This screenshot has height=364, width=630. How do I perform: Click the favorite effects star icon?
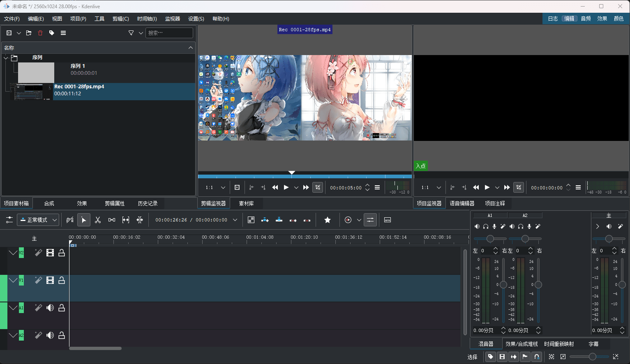(x=327, y=220)
